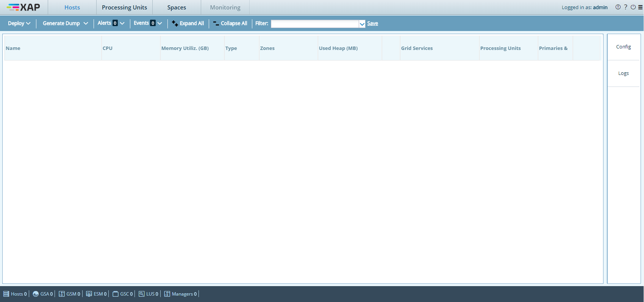This screenshot has height=302, width=644.
Task: Click the Save filter link
Action: pos(373,23)
